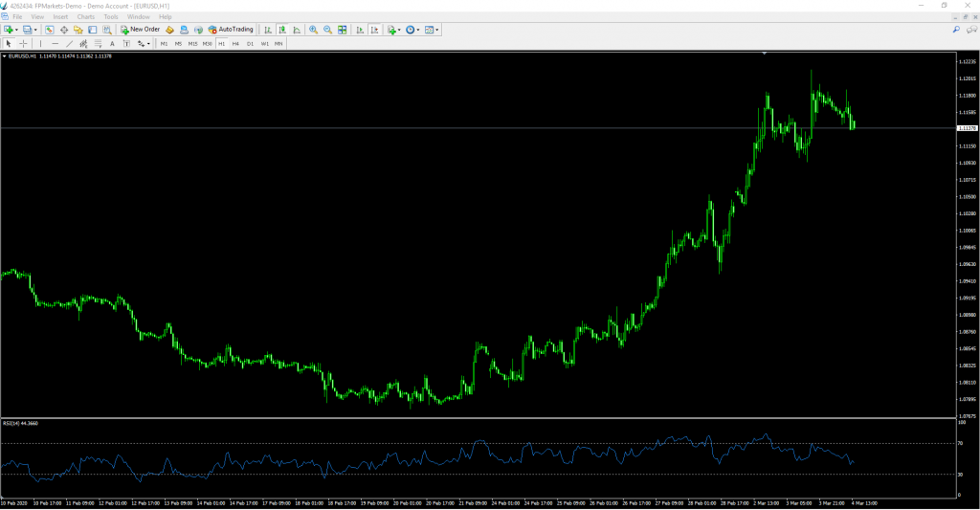Select the Draw Vertical Line tool
980x510 pixels.
pos(40,44)
